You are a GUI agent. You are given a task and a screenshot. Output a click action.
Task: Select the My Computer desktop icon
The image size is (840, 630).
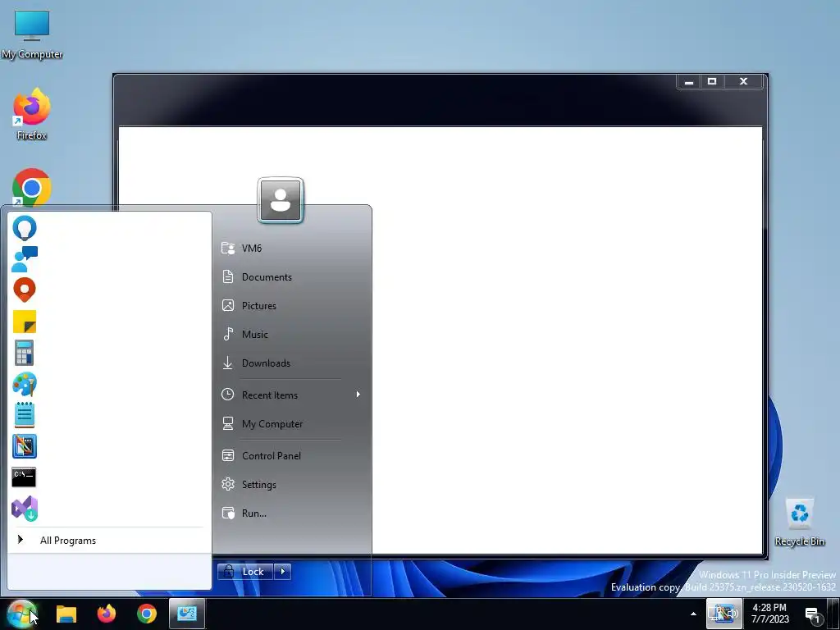click(x=32, y=34)
